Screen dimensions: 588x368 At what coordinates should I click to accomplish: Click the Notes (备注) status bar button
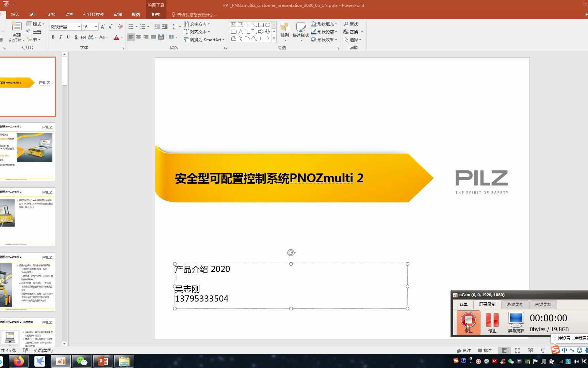coord(464,350)
